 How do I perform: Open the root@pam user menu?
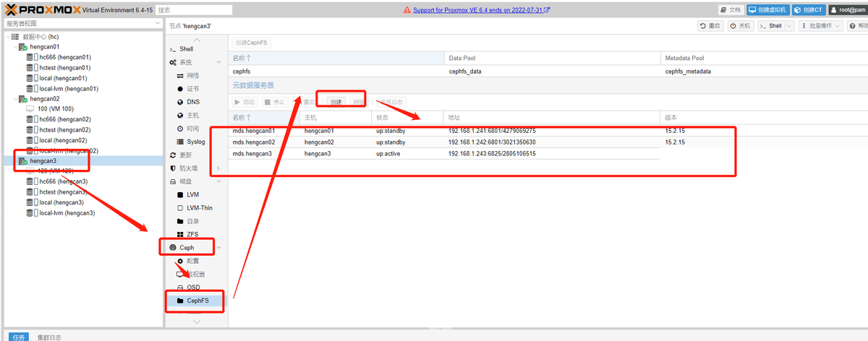[847, 10]
